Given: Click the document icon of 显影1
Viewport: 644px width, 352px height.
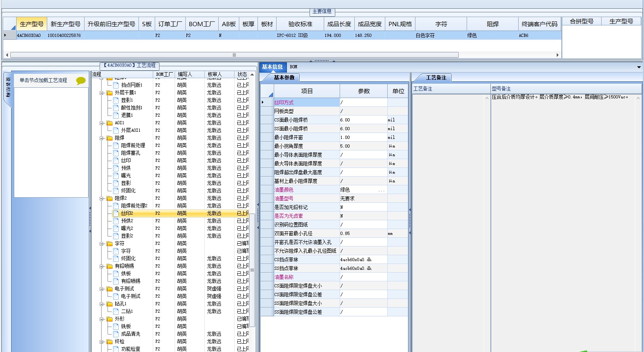Looking at the screenshot, I should (x=116, y=100).
